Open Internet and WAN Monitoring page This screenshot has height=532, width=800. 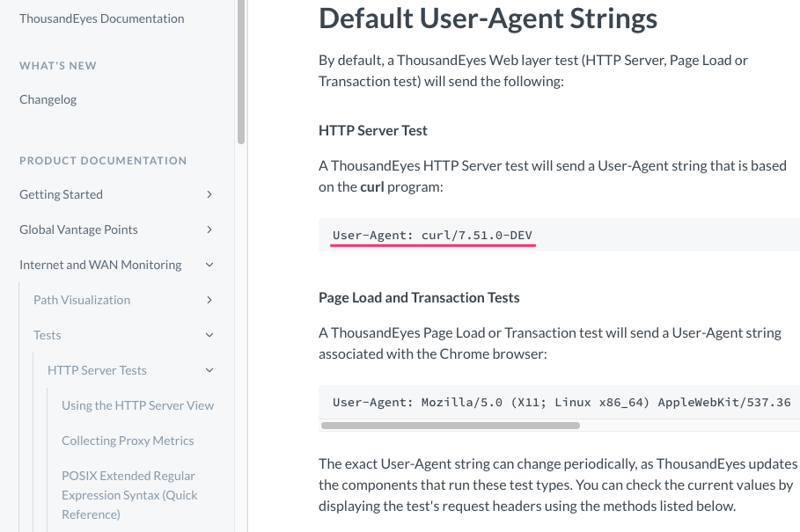click(100, 265)
